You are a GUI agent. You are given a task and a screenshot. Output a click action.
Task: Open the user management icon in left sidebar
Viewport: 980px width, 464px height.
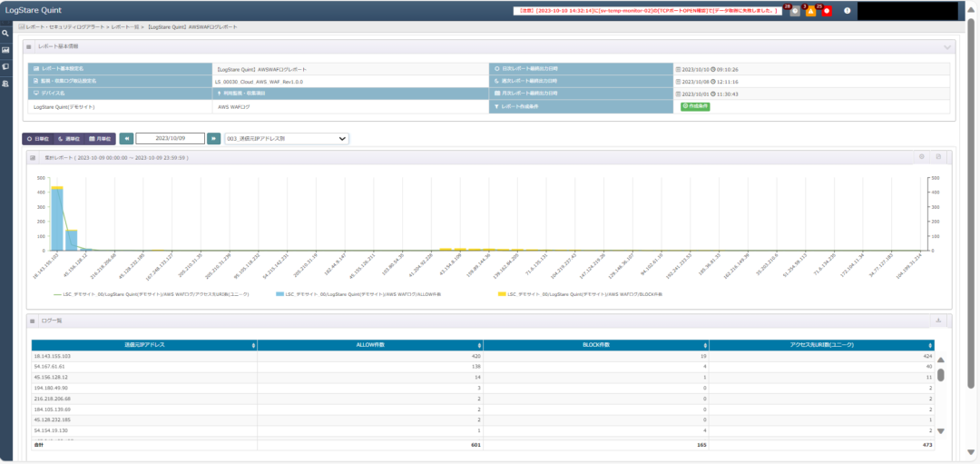tap(5, 84)
